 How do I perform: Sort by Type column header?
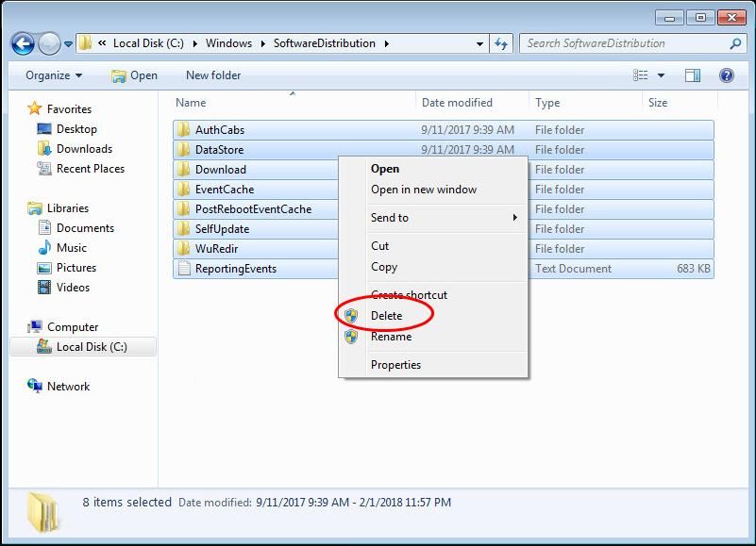pos(585,103)
